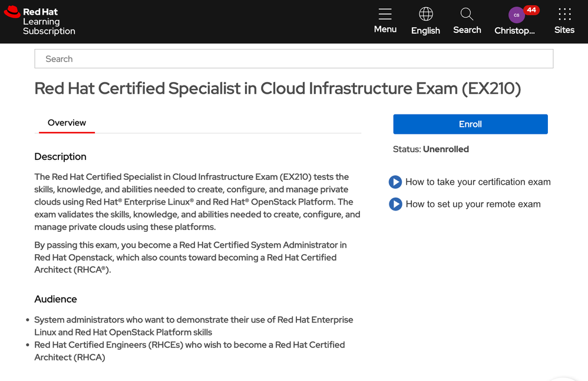Viewport: 588px width, 381px height.
Task: Play the remote exam setup video icon
Action: [x=395, y=205]
